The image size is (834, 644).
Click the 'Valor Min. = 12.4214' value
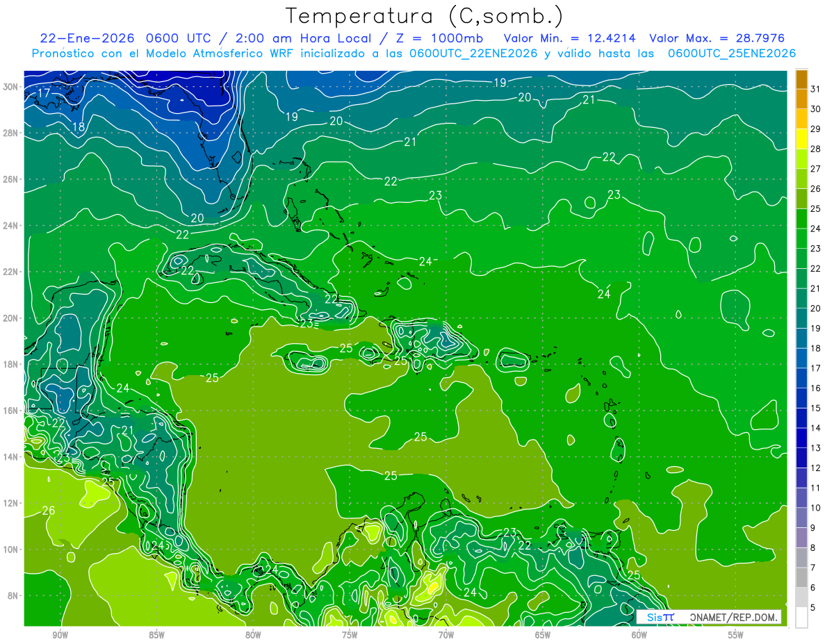[570, 38]
